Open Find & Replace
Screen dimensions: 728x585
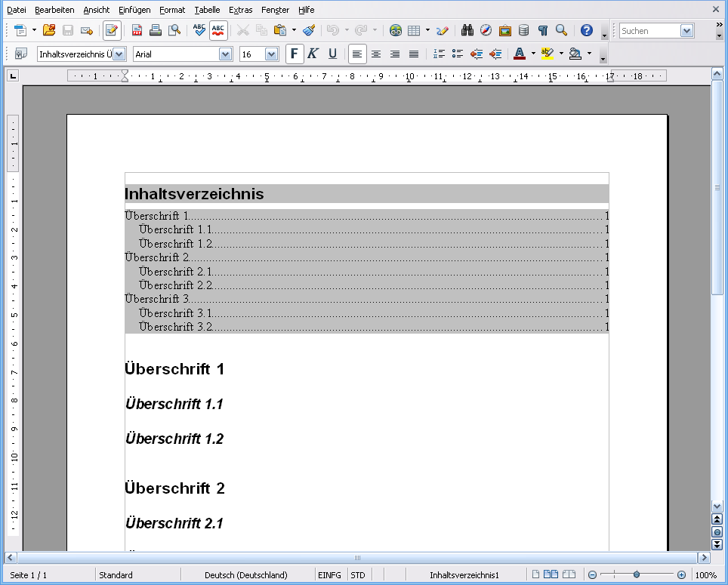[x=467, y=30]
